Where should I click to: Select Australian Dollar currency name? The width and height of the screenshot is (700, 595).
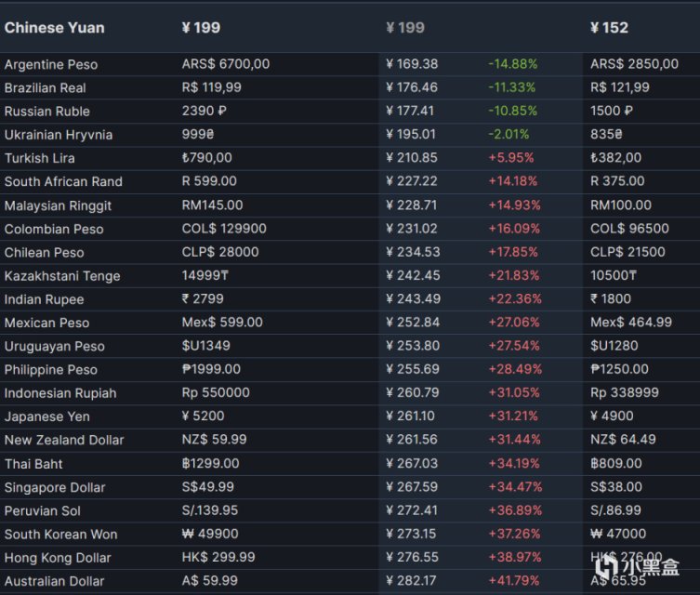coord(55,581)
